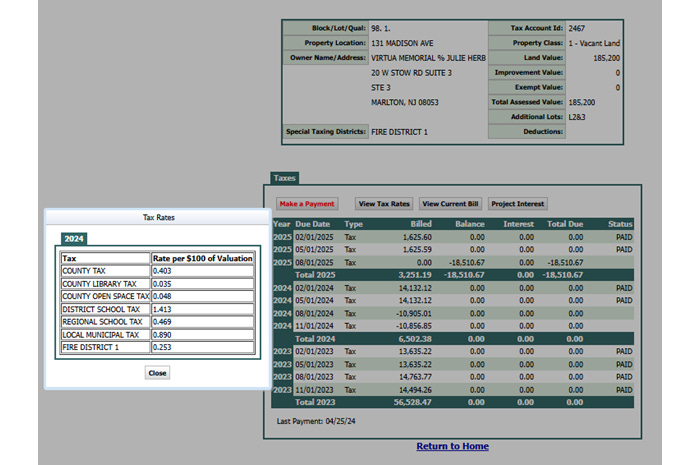Click the Last Payment date 04/25/24

(340, 421)
